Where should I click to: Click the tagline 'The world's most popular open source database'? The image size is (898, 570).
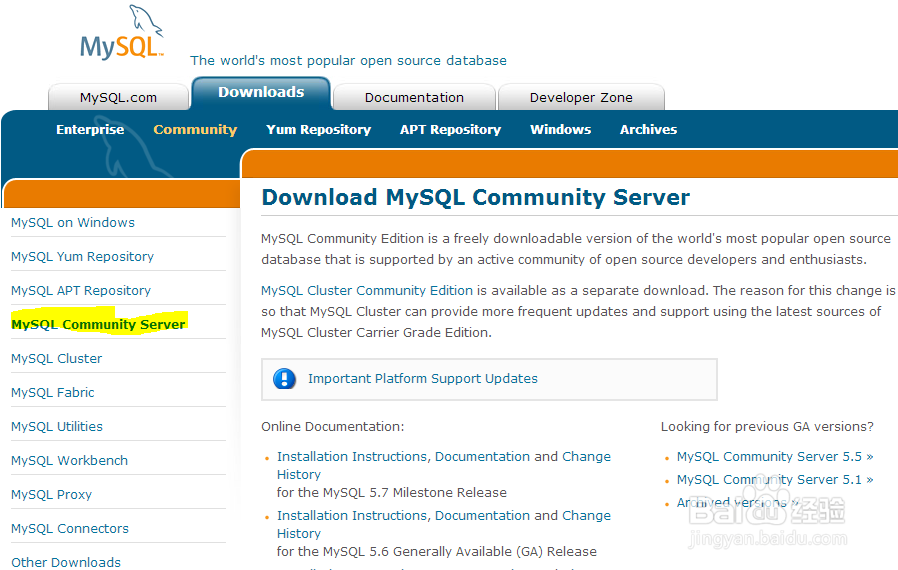click(x=348, y=61)
